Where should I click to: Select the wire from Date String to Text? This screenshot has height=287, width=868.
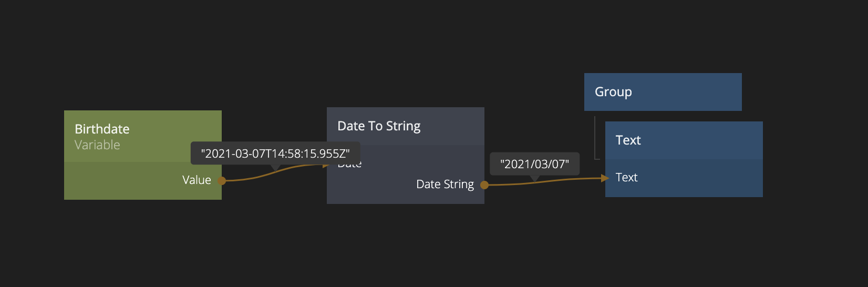click(x=557, y=180)
